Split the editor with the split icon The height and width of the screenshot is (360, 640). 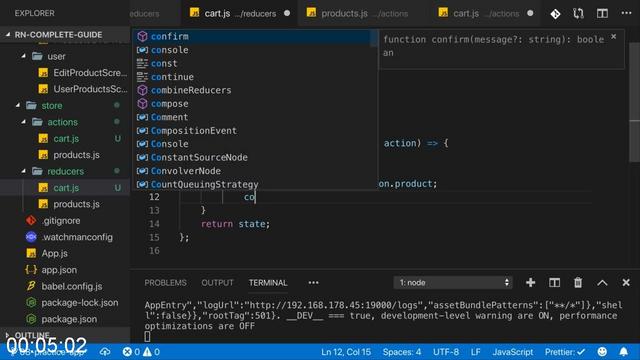[x=602, y=13]
